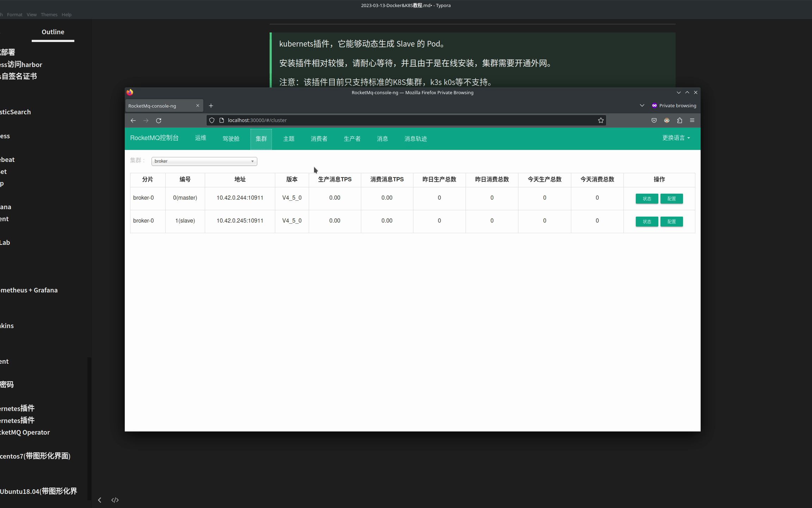The image size is (812, 508).
Task: Click 配置 for the slave broker
Action: [671, 221]
